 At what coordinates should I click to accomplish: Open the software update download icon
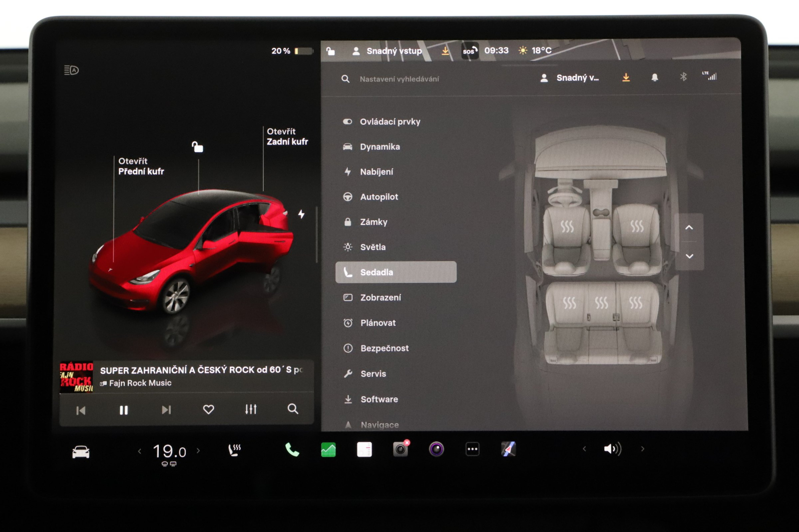point(626,77)
